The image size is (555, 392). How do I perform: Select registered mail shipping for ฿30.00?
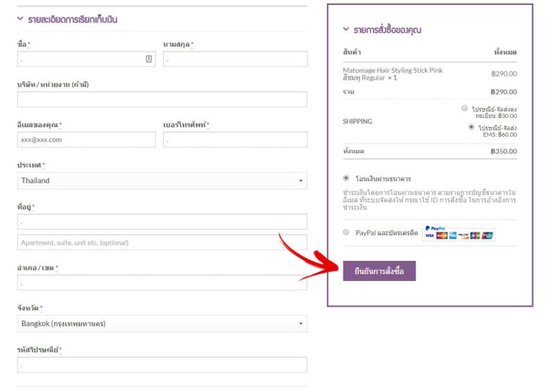464,109
